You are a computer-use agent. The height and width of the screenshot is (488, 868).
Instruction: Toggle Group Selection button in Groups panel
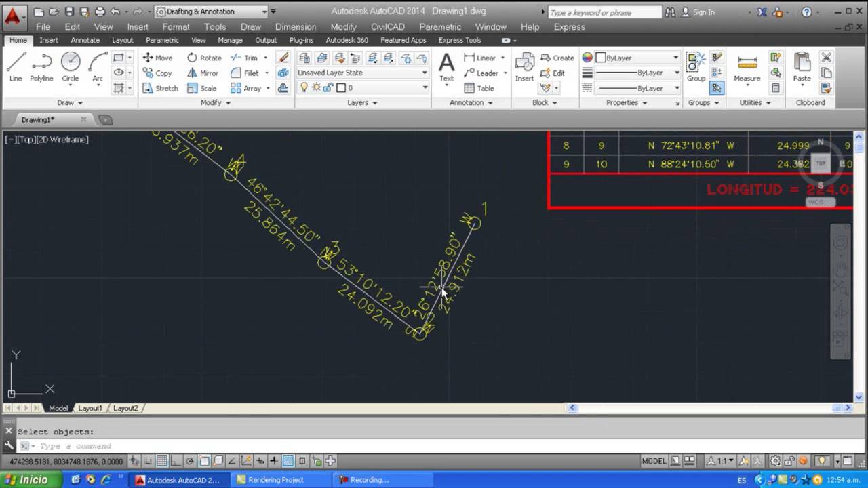pyautogui.click(x=717, y=88)
